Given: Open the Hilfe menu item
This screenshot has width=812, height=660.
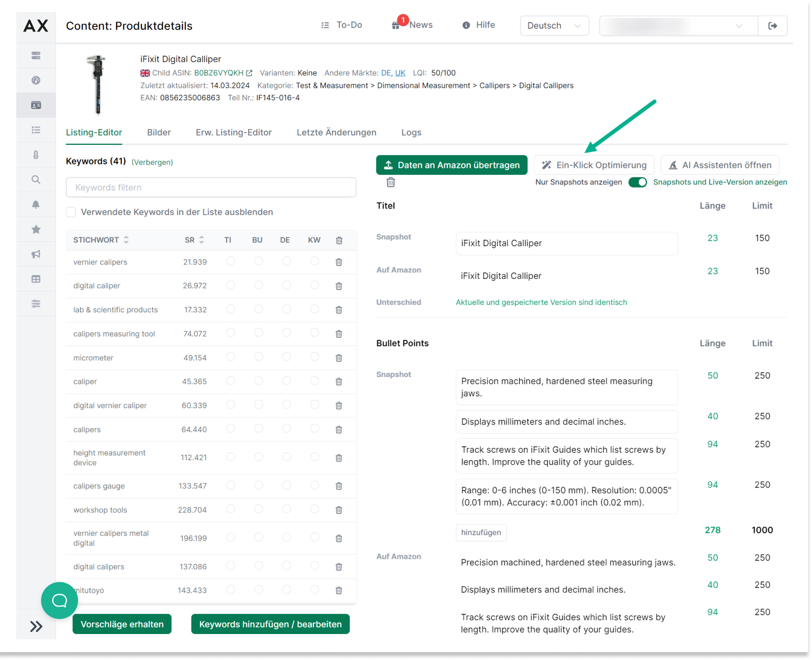Looking at the screenshot, I should pyautogui.click(x=478, y=25).
